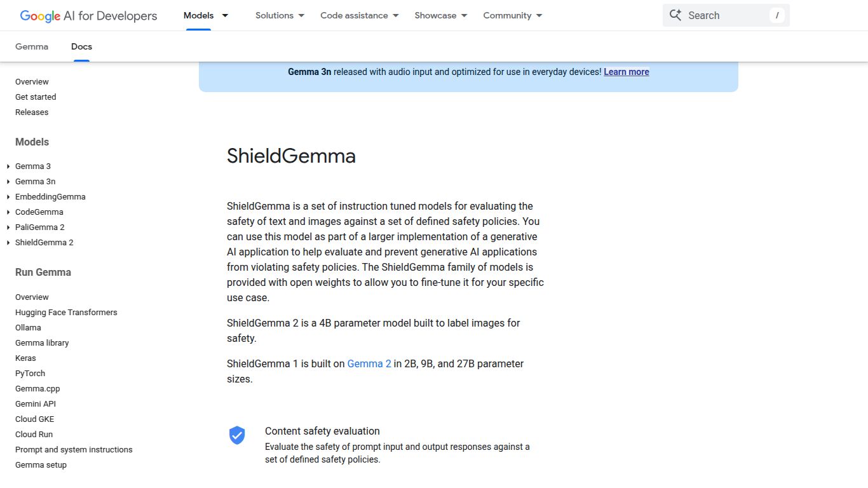Select the Content safety evaluation shield icon
Screen dimensions: 868x488
pyautogui.click(x=237, y=435)
